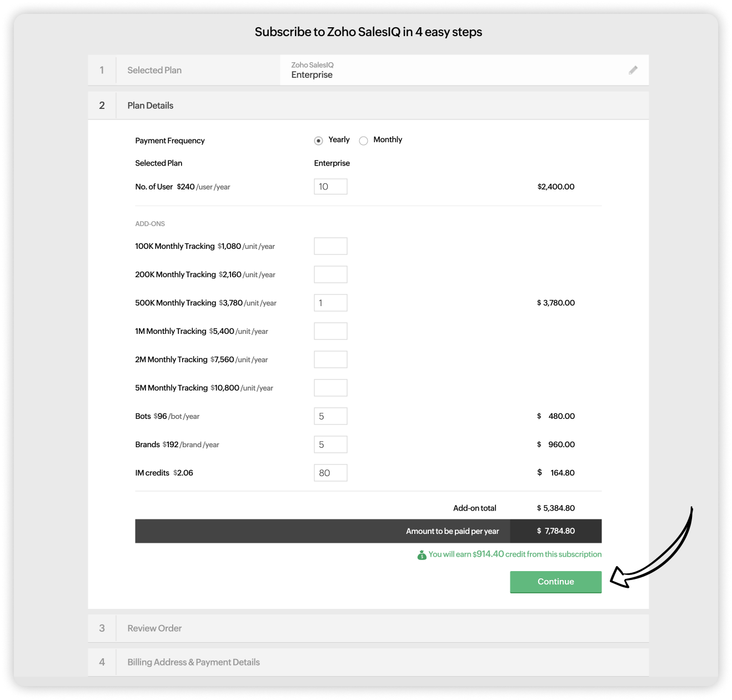
Task: Click the Payment Frequency label
Action: 170,141
